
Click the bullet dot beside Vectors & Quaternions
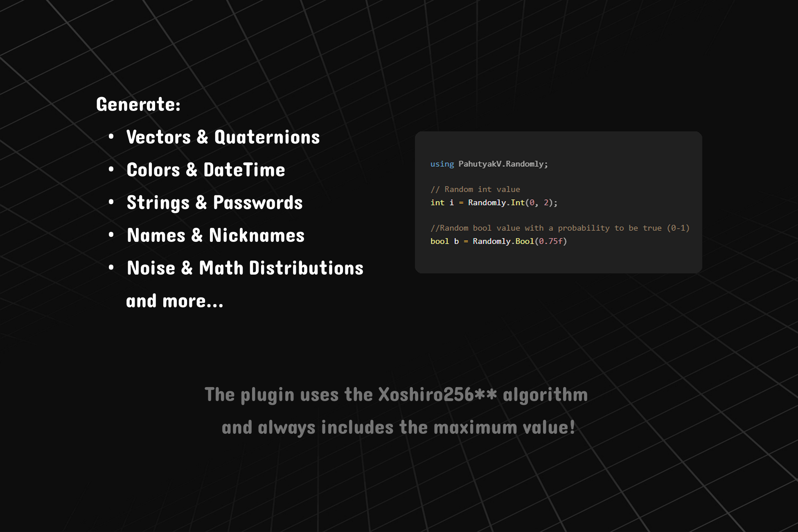[x=111, y=136]
